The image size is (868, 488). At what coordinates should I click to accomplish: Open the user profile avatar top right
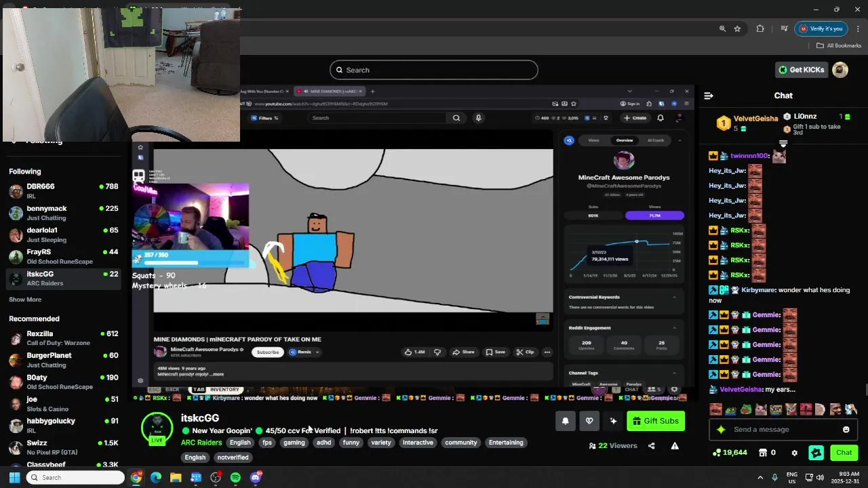pos(840,70)
